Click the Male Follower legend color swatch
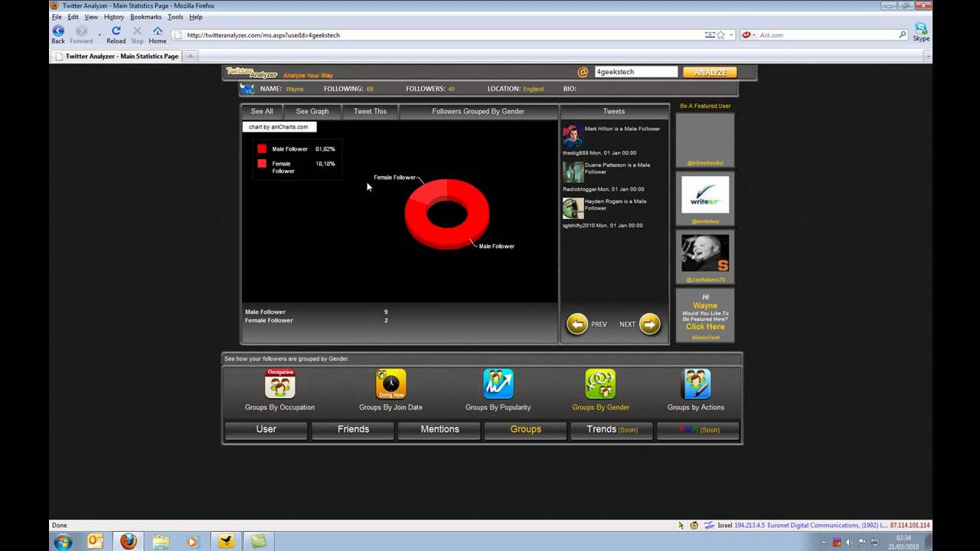 tap(262, 149)
